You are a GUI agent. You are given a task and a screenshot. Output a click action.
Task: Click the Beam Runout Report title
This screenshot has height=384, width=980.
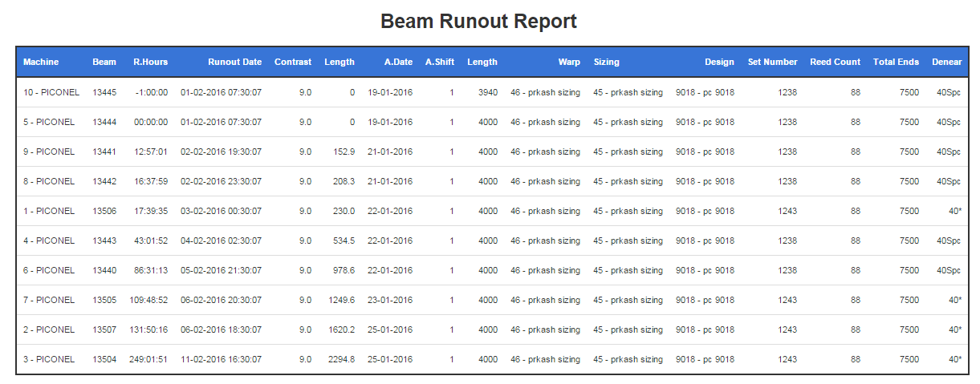click(478, 21)
